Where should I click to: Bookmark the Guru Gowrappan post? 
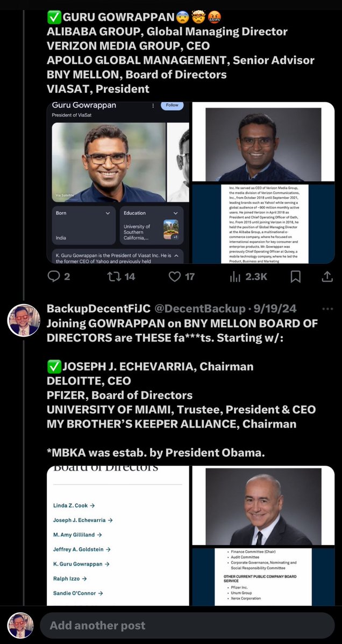[x=295, y=277]
